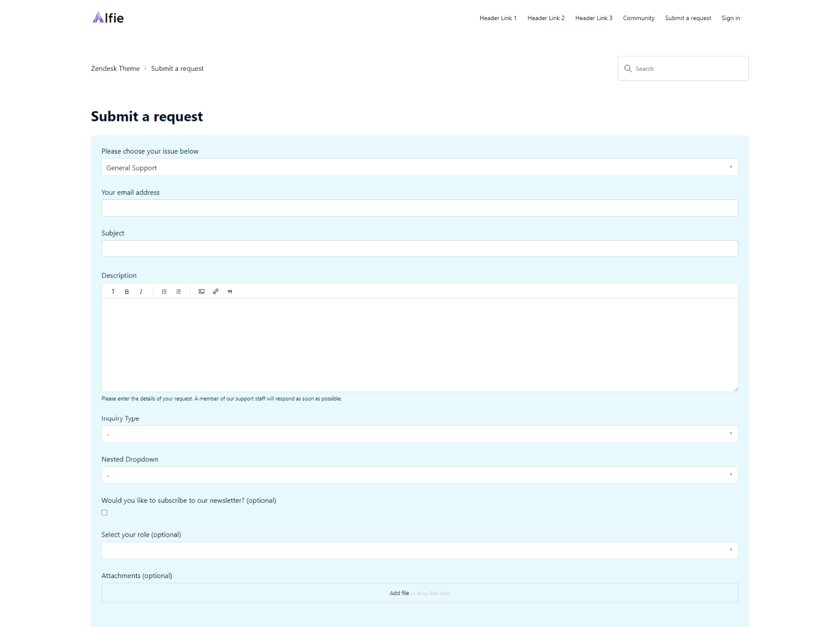Screen dimensions: 840x627
Task: Open the Select your role dropdown
Action: click(419, 551)
